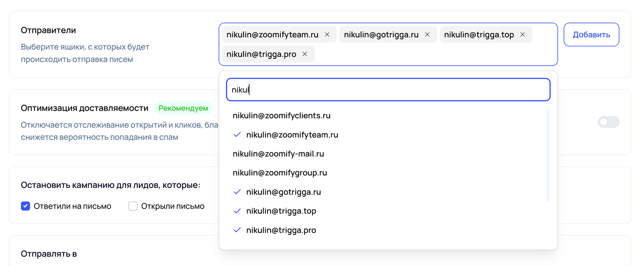Deselect nikulin@trigga.pro in the dropdown list

281,230
